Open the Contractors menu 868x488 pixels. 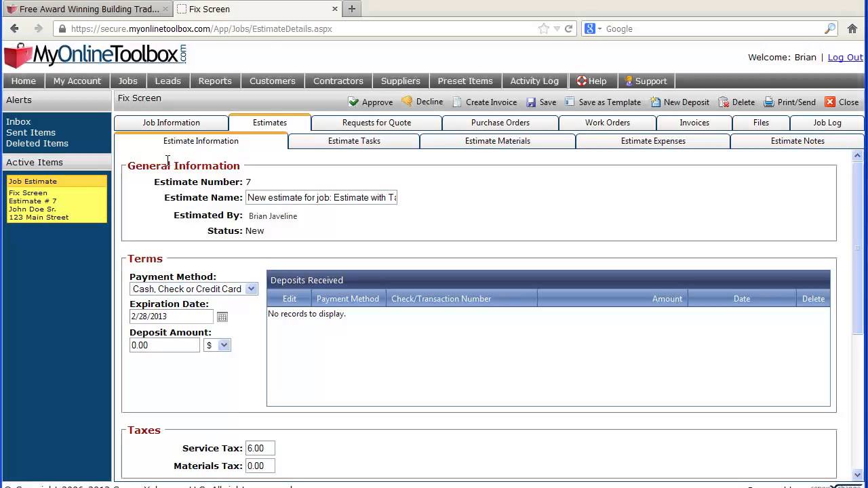tap(338, 81)
